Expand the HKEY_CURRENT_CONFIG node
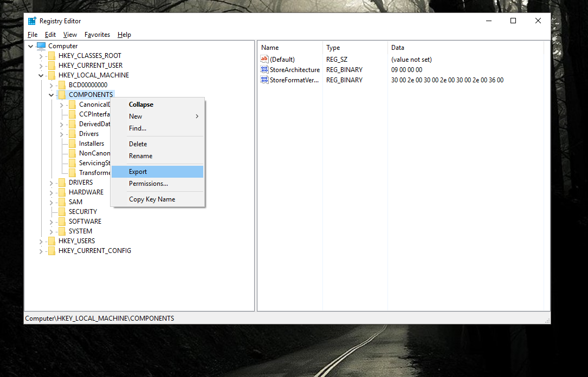 click(41, 251)
